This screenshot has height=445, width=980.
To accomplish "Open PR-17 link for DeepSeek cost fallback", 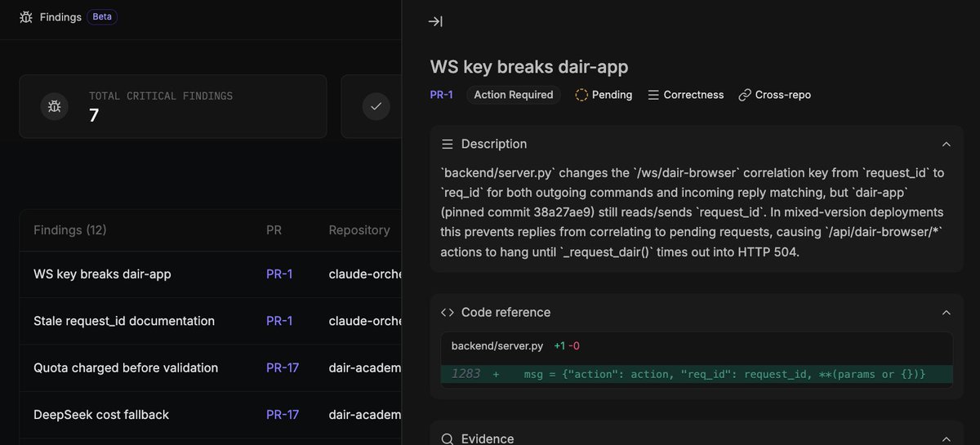I will click(283, 415).
